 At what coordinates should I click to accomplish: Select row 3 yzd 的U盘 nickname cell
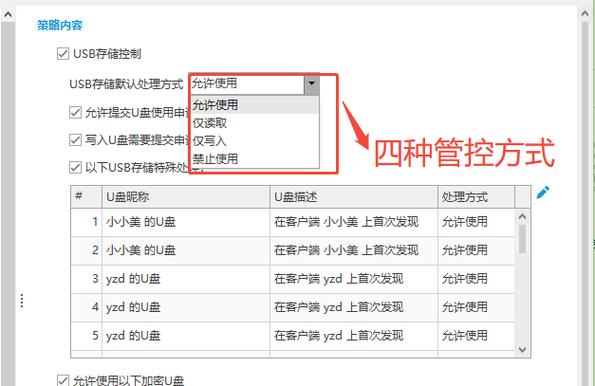point(186,279)
